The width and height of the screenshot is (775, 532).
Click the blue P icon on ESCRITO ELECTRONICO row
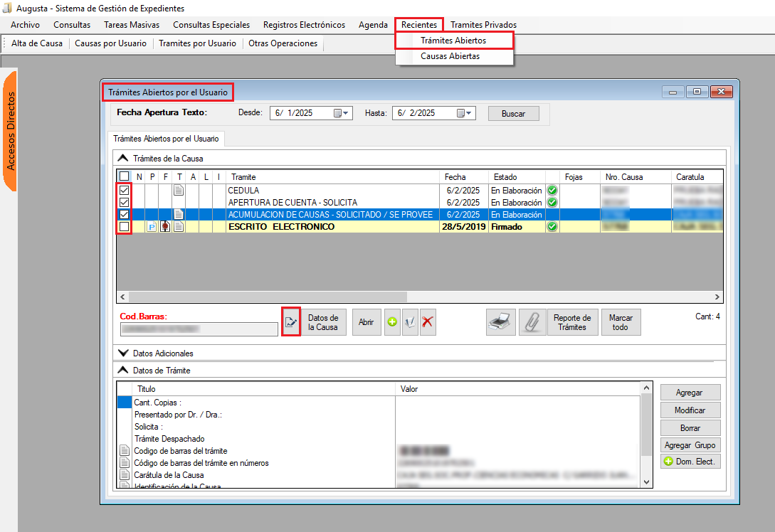click(x=152, y=227)
